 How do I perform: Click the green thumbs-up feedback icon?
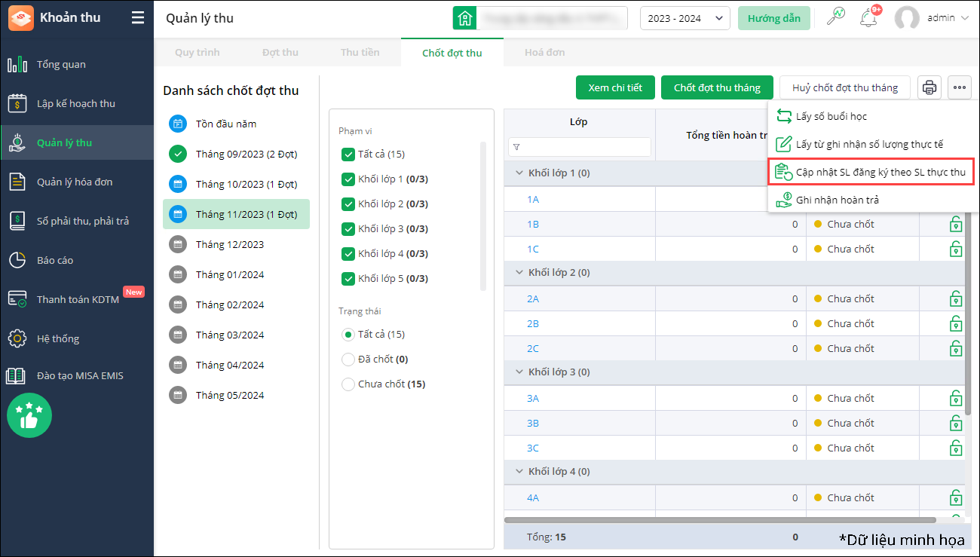29,415
